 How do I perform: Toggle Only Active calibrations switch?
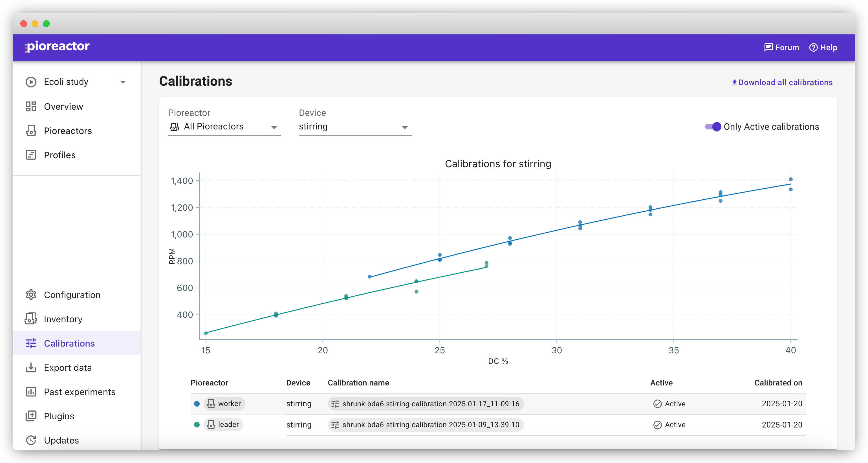(x=713, y=127)
